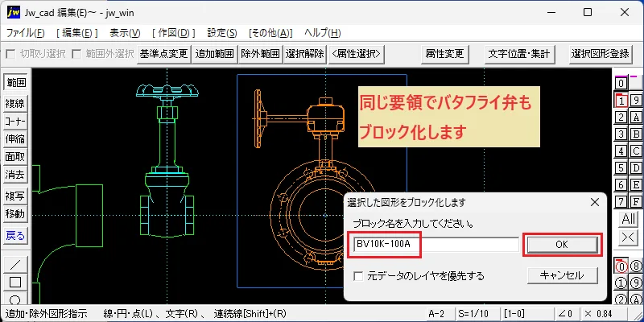Toggle layer 3 in the layer bar

pyautogui.click(x=621, y=134)
